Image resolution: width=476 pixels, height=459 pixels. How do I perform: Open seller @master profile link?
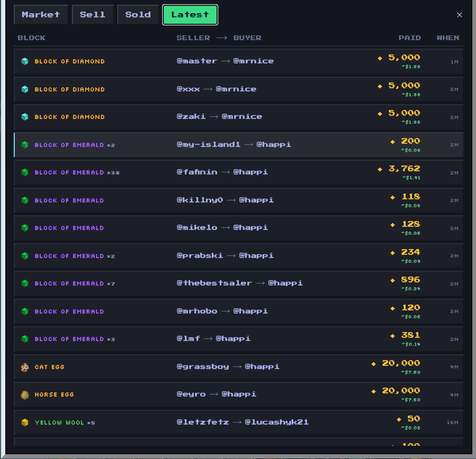pos(197,61)
